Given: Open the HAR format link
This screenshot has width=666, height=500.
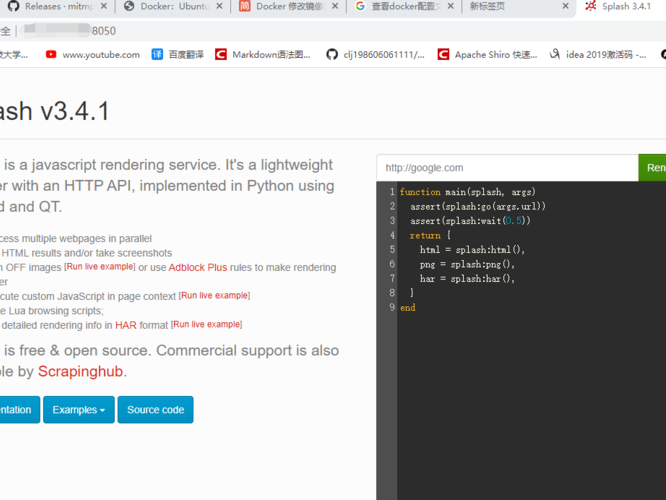Looking at the screenshot, I should pyautogui.click(x=126, y=325).
